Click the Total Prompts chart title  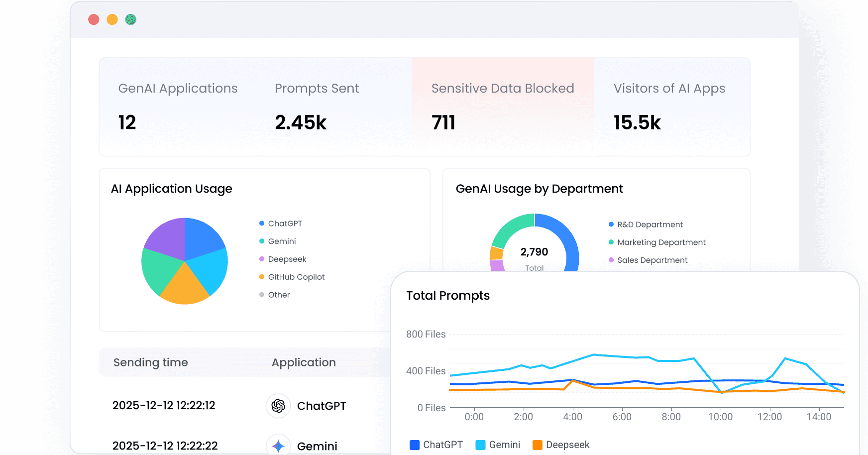click(x=448, y=296)
